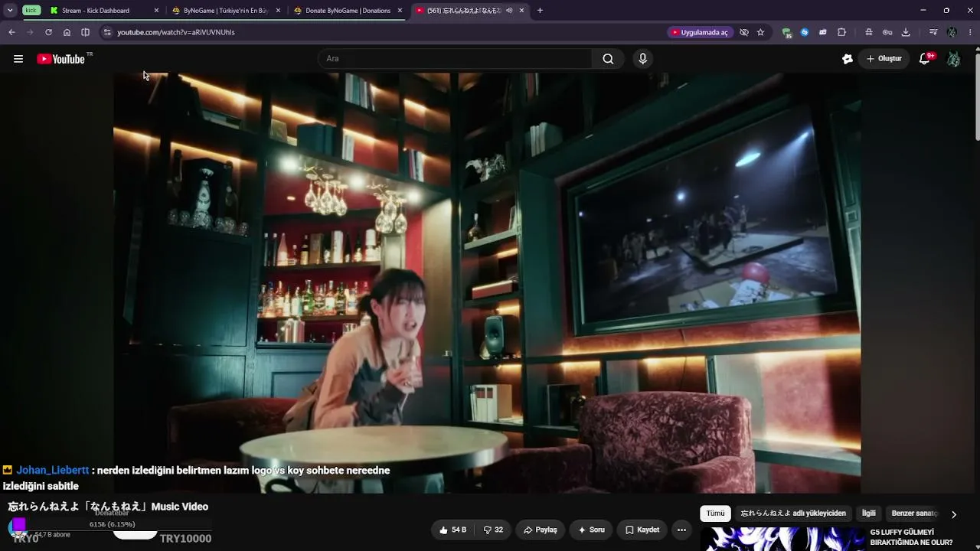This screenshot has height=551, width=980.
Task: Dislike the video showing 32
Action: tap(493, 530)
